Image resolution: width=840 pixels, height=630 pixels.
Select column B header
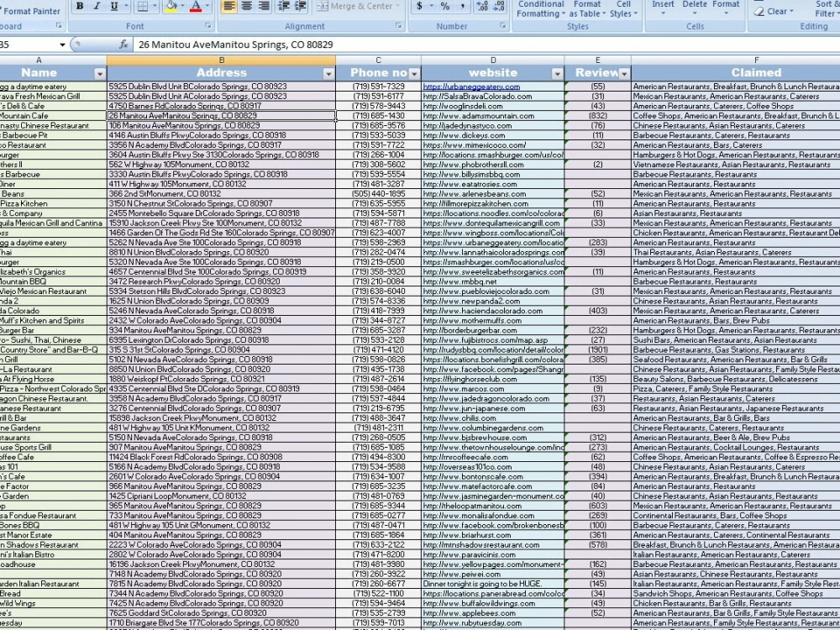(221, 60)
